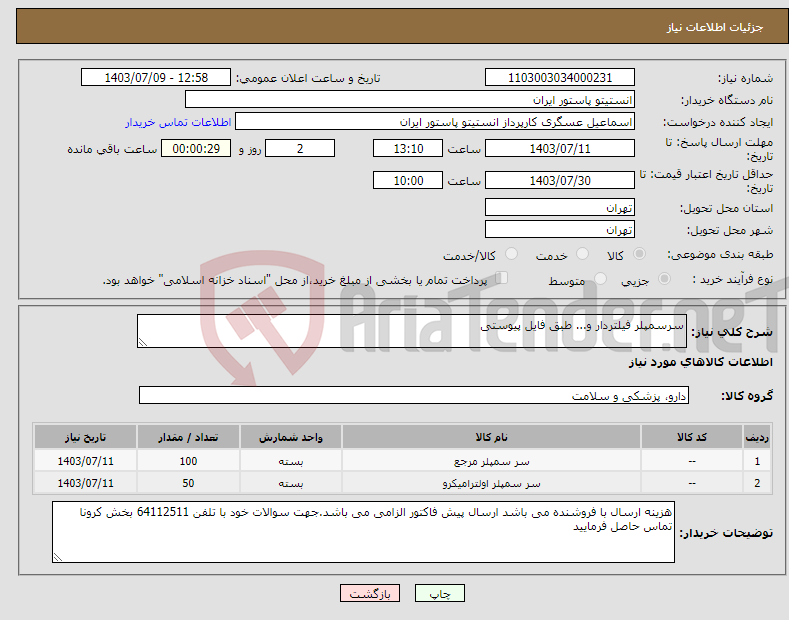Click the چاپ (print) button
The image size is (789, 620).
[x=439, y=593]
